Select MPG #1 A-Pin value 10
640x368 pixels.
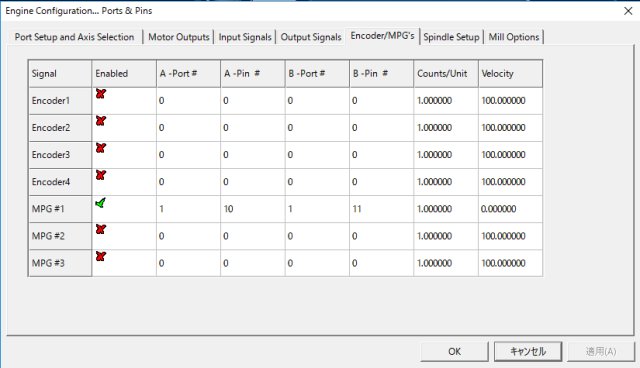(253, 209)
